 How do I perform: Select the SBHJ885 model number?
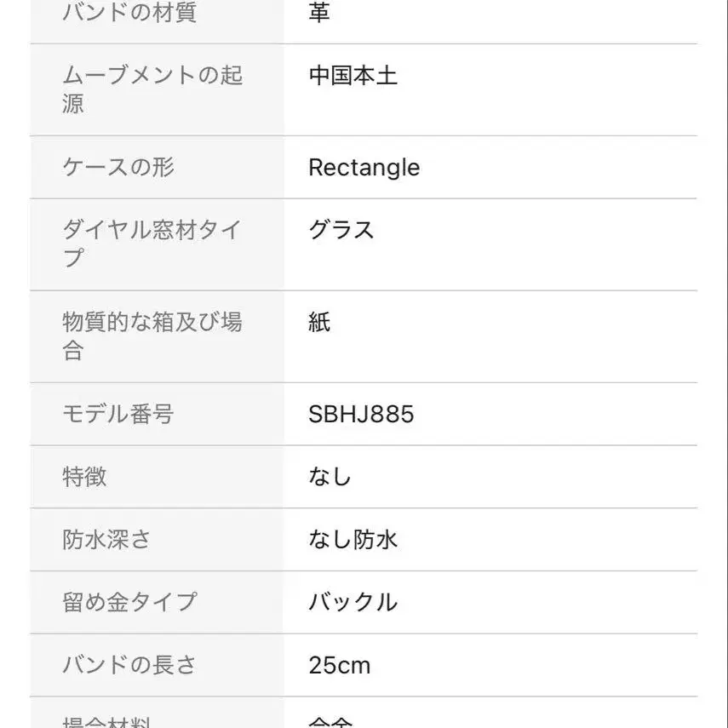pyautogui.click(x=361, y=414)
